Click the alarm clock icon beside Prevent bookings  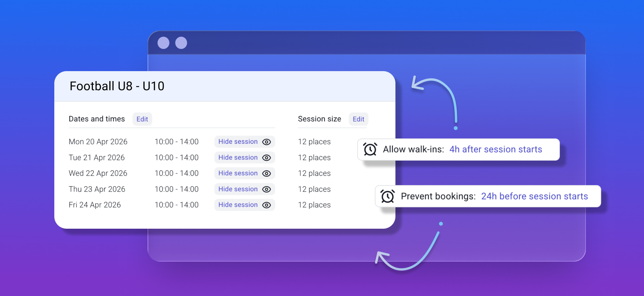click(x=388, y=196)
